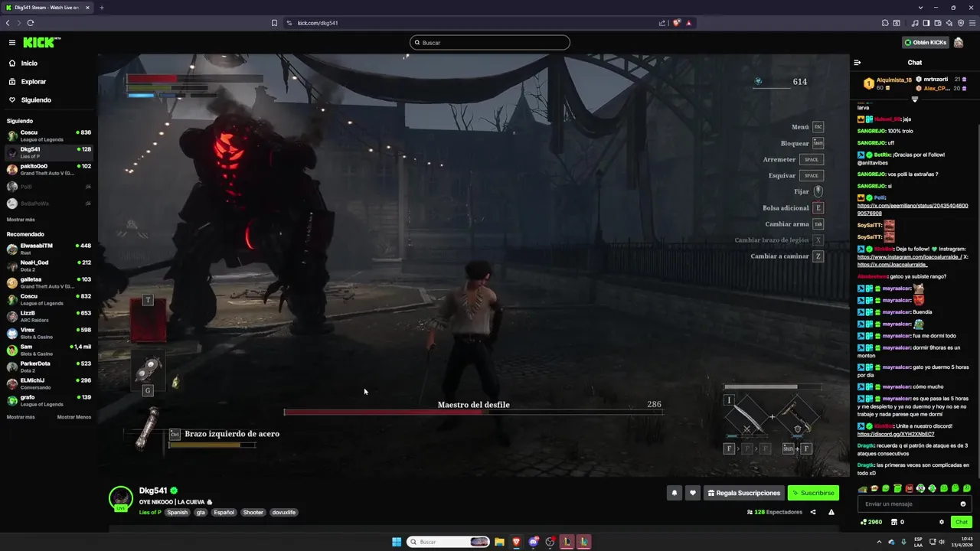
Task: Click the KICK logo
Action: (41, 43)
